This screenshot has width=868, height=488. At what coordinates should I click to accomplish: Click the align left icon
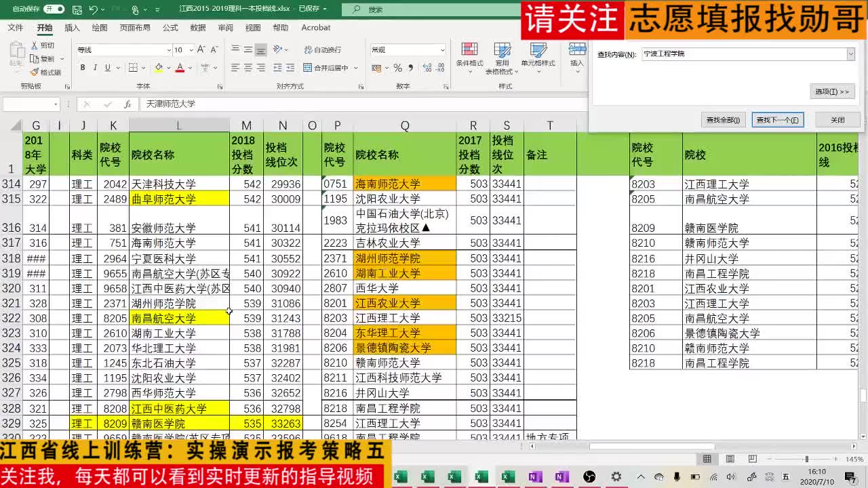(x=235, y=68)
